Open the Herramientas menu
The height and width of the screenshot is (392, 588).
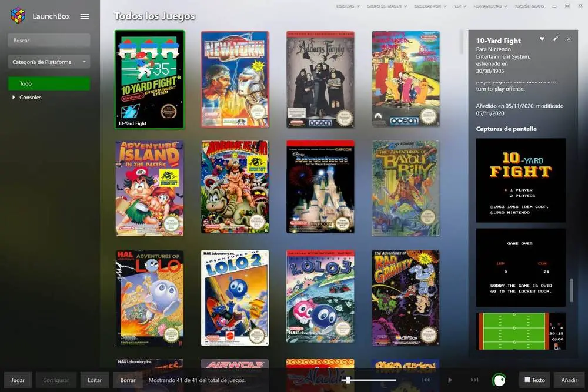(x=490, y=6)
